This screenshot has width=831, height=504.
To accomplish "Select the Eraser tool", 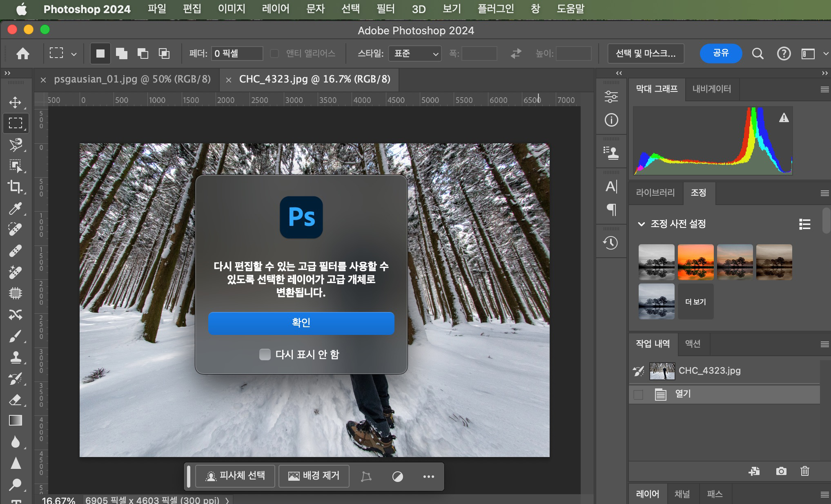I will [16, 399].
